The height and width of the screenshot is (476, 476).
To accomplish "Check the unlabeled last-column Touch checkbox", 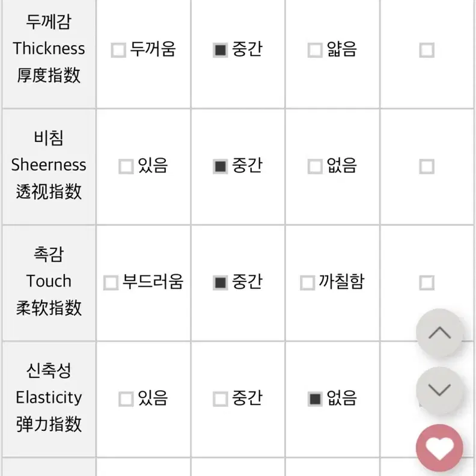I will click(x=427, y=282).
